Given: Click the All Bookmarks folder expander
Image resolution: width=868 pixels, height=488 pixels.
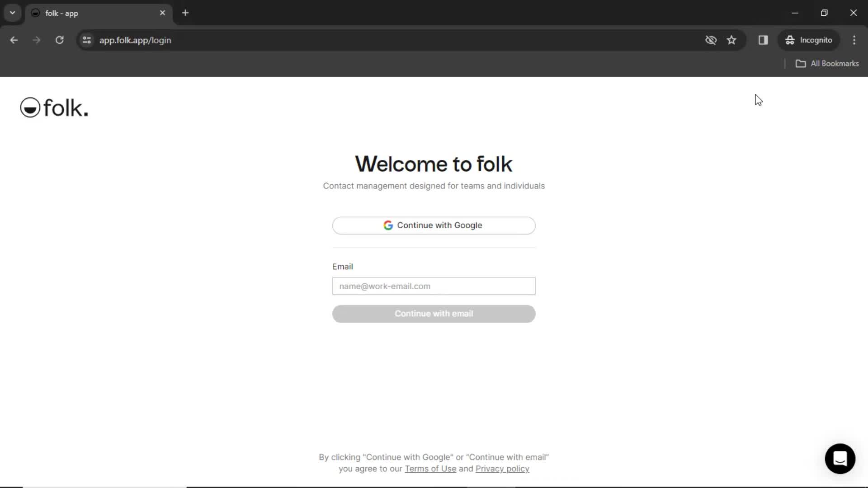Looking at the screenshot, I should 800,63.
